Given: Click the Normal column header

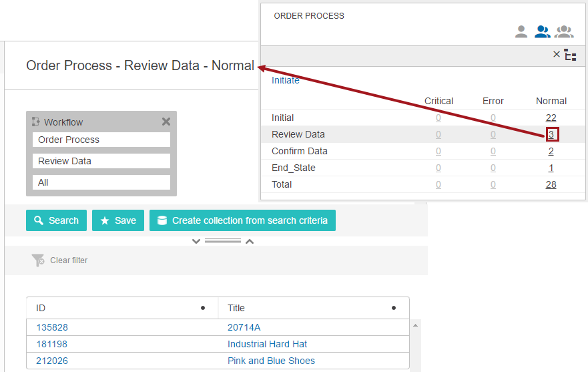Looking at the screenshot, I should pyautogui.click(x=551, y=101).
